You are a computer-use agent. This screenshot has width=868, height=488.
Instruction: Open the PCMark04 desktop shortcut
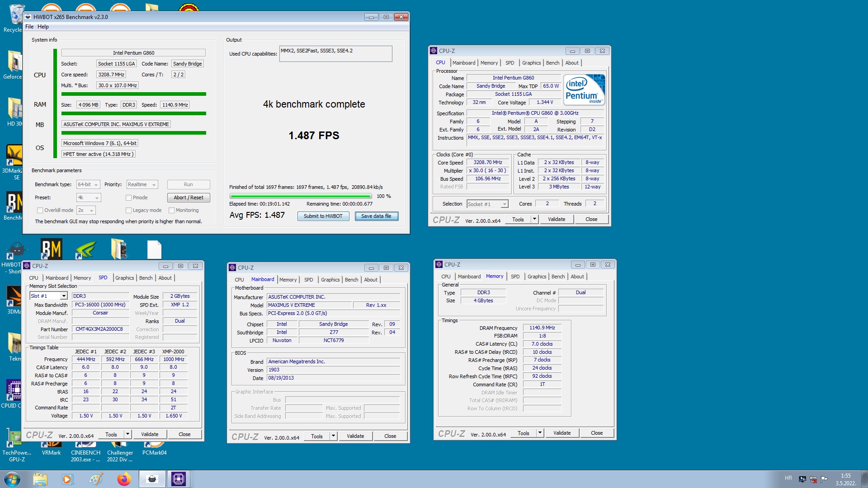[x=154, y=448]
